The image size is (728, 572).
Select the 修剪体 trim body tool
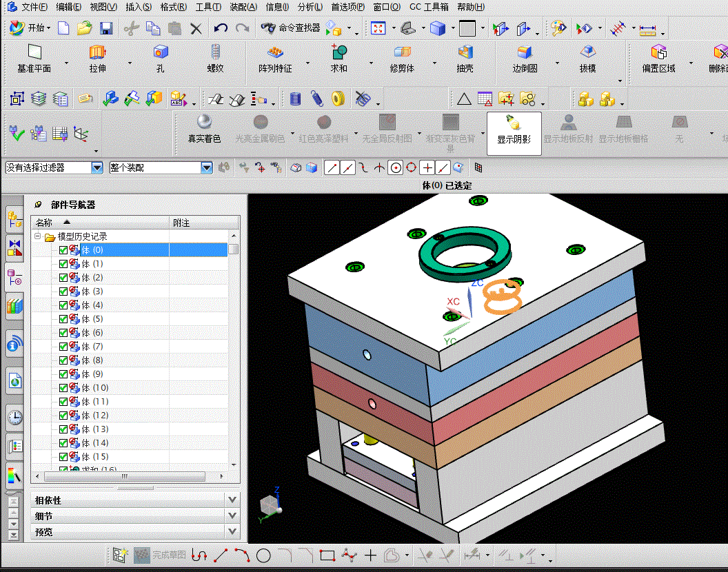[x=402, y=59]
